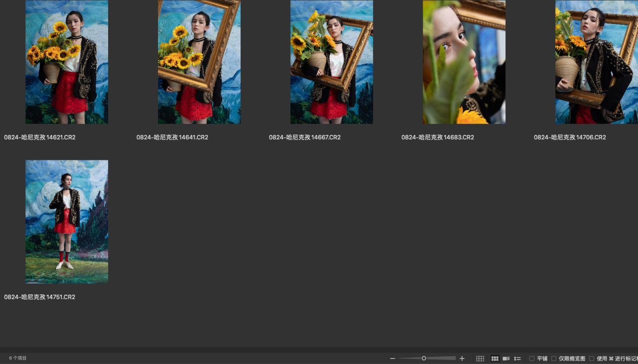
Task: Select thumbnail of 0824-哈尼克孜14706.CR2
Action: tap(597, 62)
